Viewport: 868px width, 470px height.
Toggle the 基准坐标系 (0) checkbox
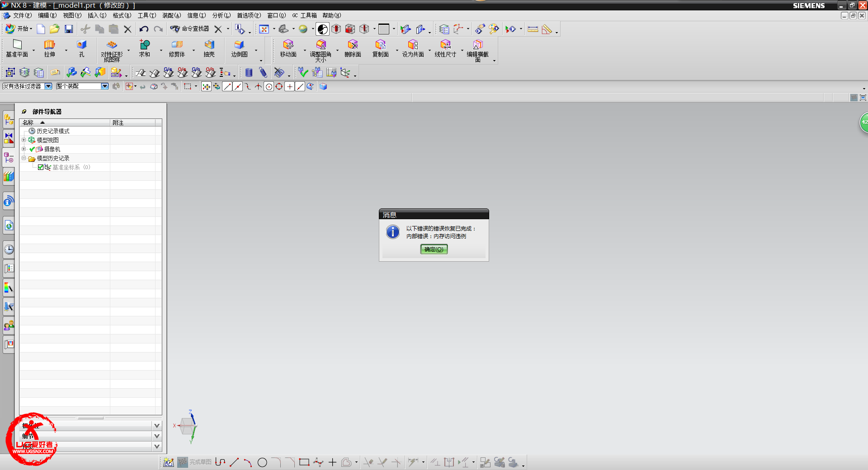41,167
